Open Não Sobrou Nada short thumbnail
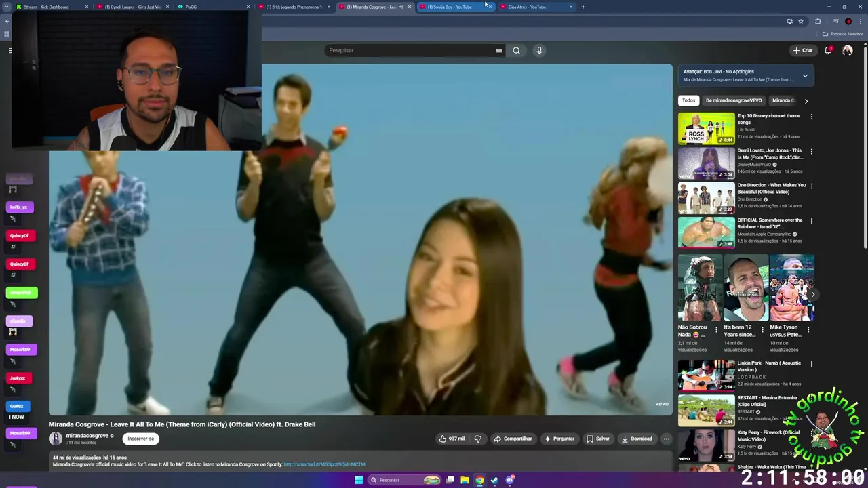868x488 pixels. tap(701, 288)
